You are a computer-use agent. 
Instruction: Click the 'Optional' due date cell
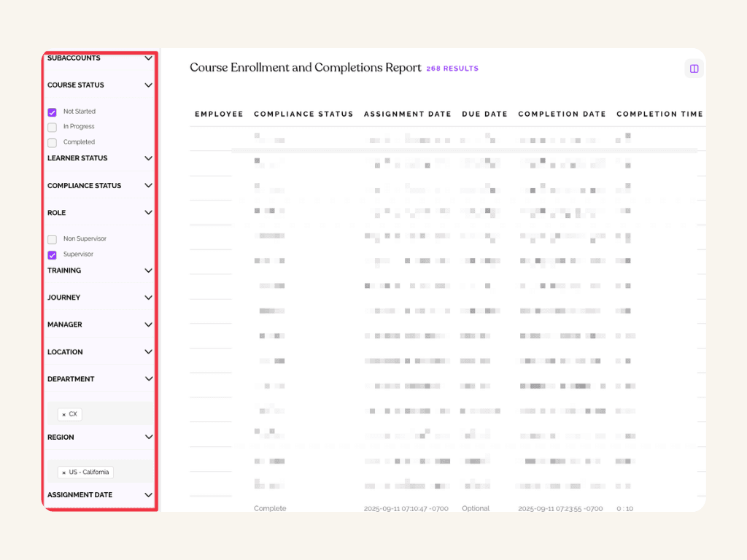coord(476,508)
